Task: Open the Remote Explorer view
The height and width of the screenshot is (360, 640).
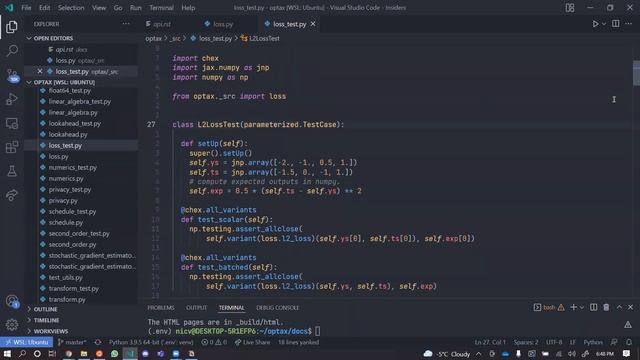Action: pyautogui.click(x=12, y=123)
